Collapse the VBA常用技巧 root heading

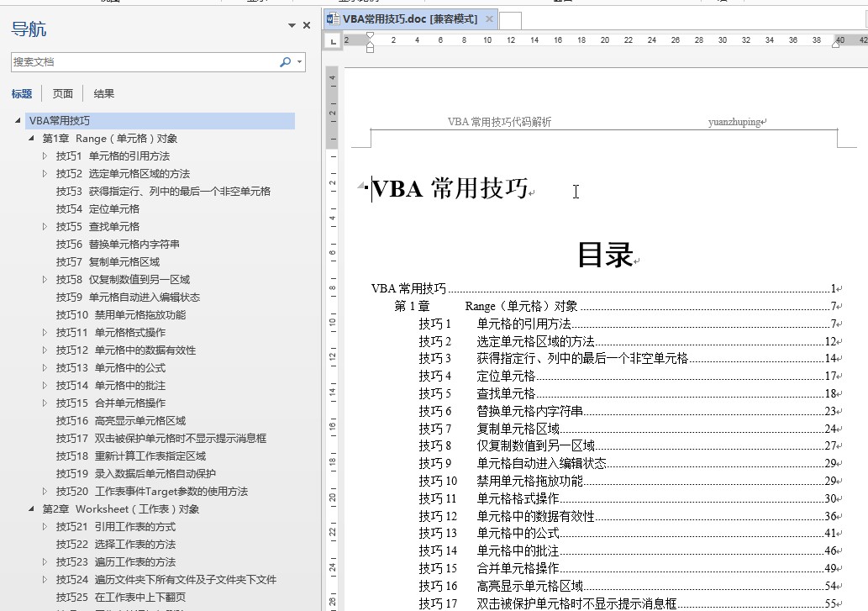click(18, 121)
